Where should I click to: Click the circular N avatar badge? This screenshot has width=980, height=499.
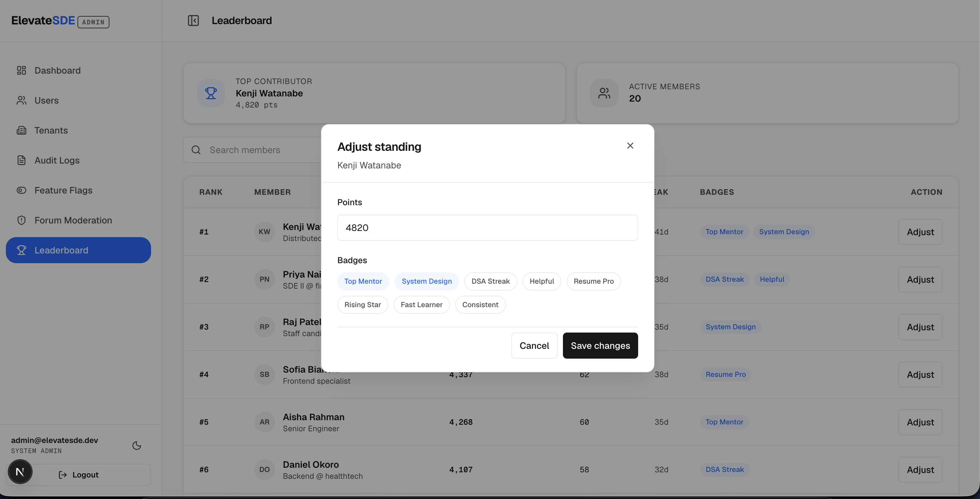[20, 472]
